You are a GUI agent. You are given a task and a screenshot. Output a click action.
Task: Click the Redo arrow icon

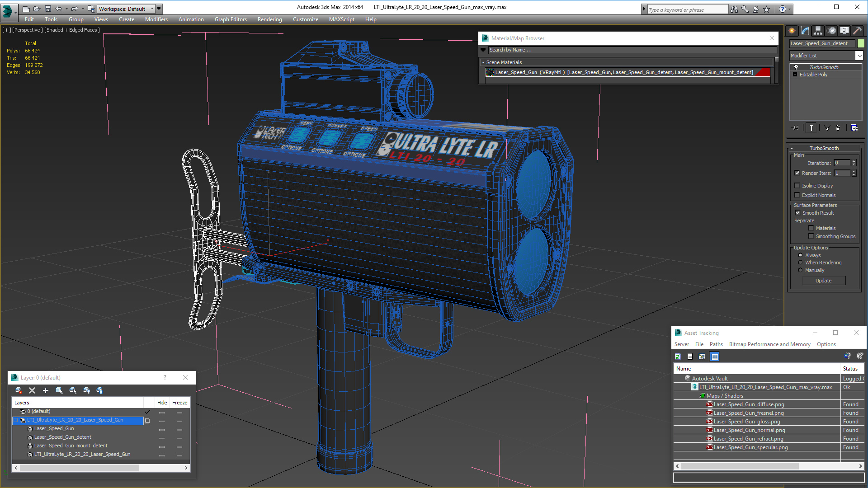pos(75,9)
